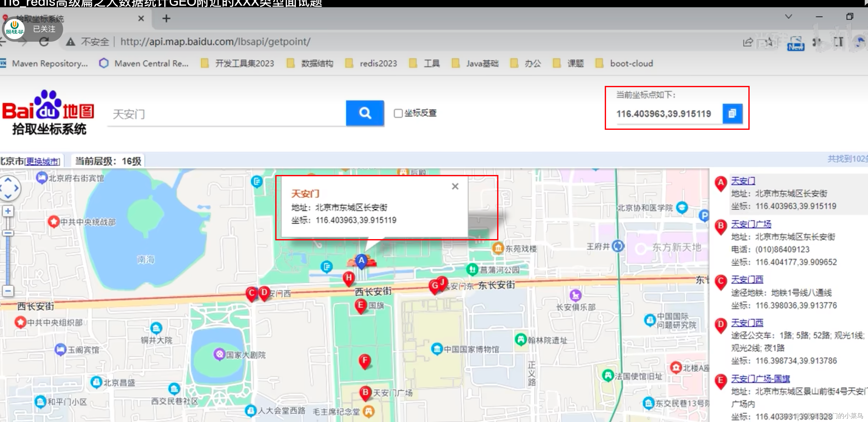
Task: Open the 天安门广场-国旗 result link
Action: pyautogui.click(x=760, y=378)
